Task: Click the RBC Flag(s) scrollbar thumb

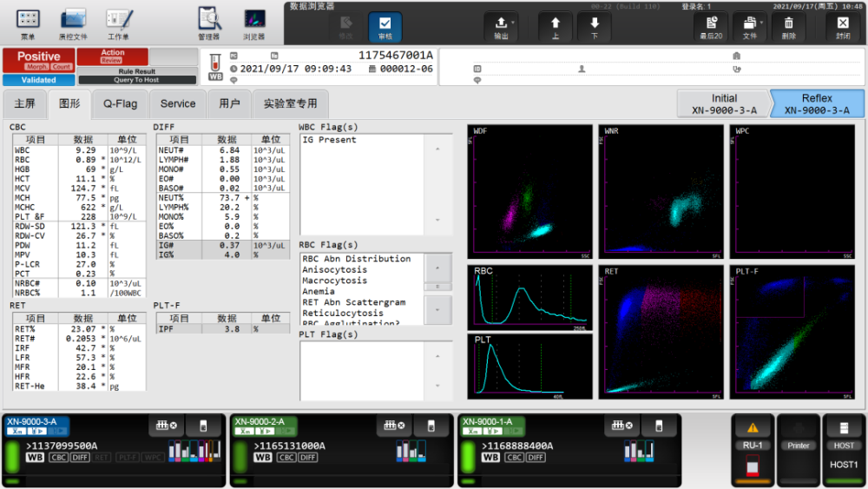Action: pos(437,287)
